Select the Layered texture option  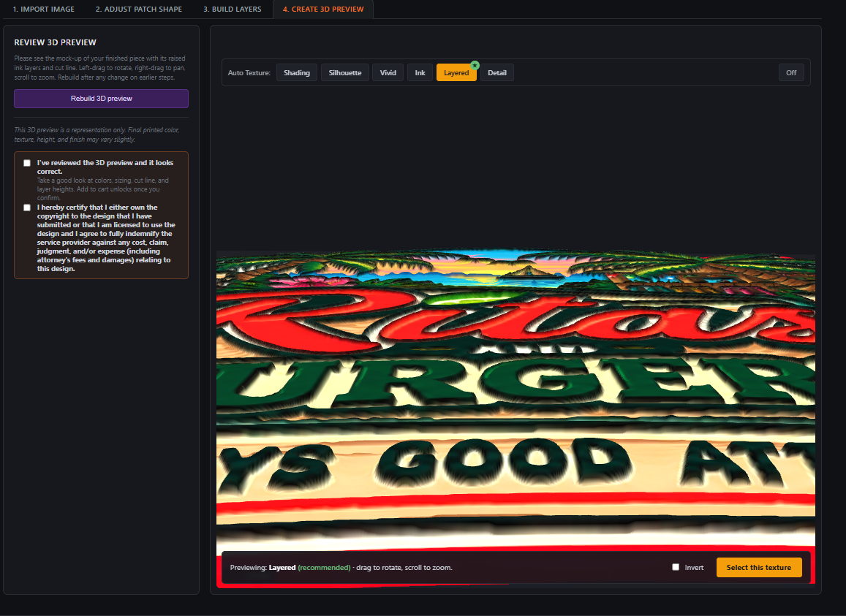pos(456,73)
